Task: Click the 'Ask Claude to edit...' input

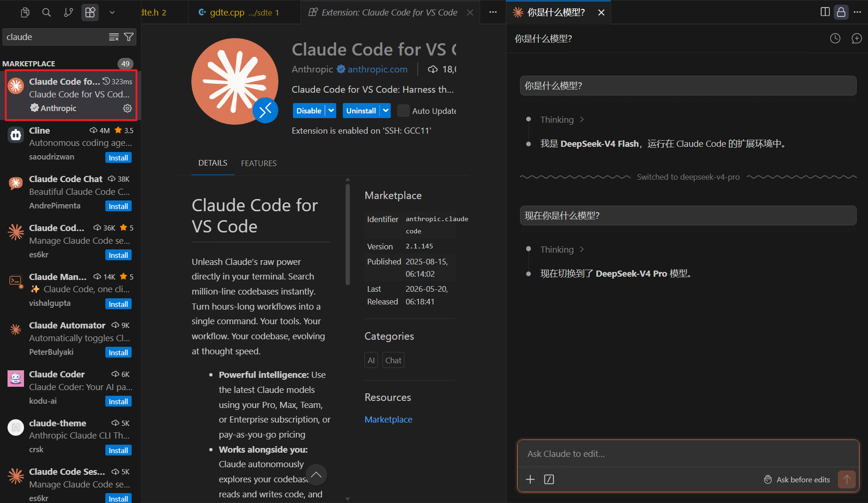Action: [x=688, y=454]
